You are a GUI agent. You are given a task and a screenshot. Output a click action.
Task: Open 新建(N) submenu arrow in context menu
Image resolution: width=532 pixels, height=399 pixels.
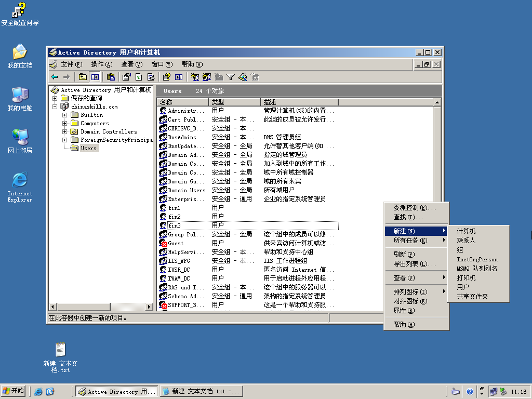[444, 231]
